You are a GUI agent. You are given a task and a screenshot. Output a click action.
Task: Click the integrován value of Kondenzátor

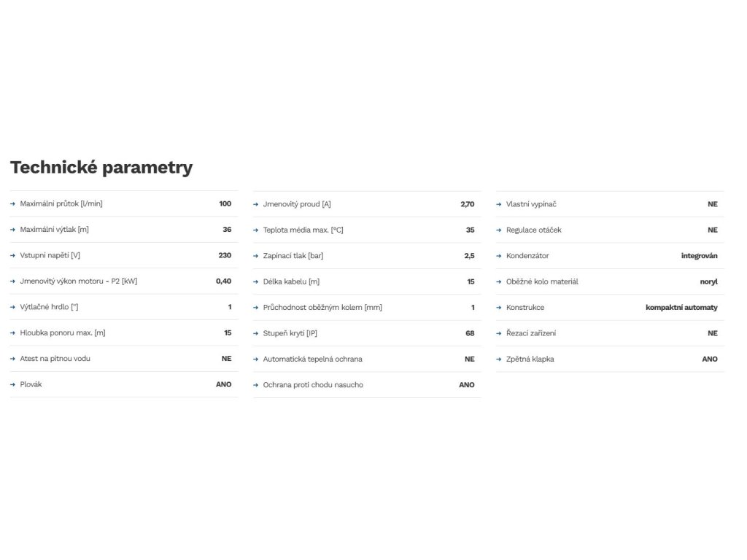pyautogui.click(x=699, y=256)
